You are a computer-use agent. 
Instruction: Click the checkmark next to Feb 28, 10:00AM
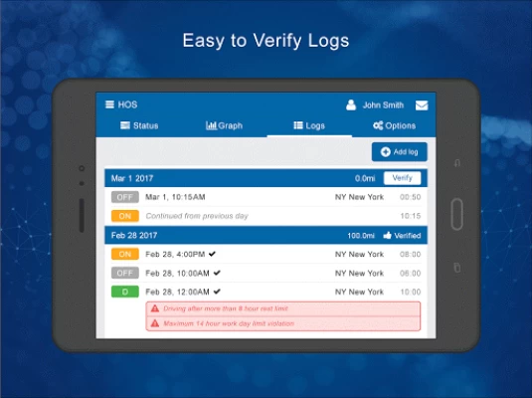tap(217, 273)
